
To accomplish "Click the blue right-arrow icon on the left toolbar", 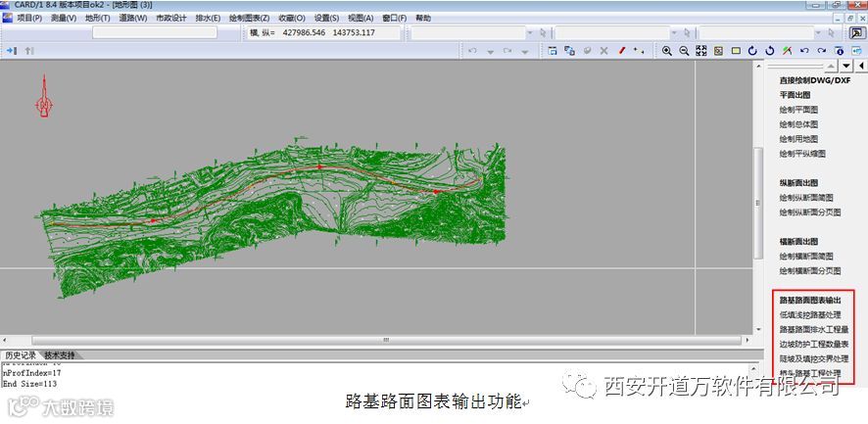I will [x=12, y=50].
